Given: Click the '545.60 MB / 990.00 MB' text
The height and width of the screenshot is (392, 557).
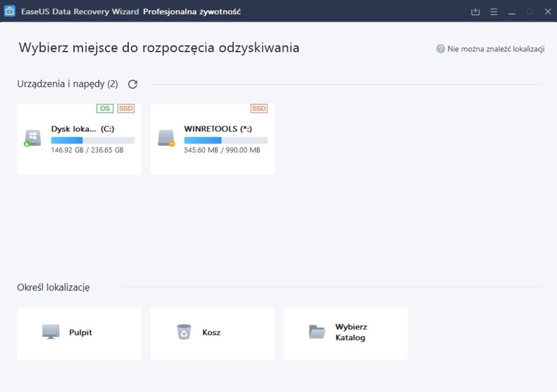Looking at the screenshot, I should pos(222,150).
